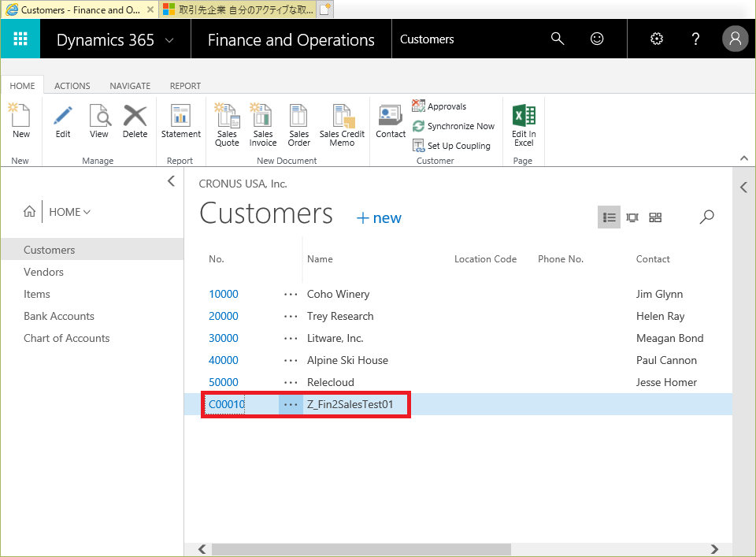The height and width of the screenshot is (557, 756).
Task: Click the search magnifier in header
Action: [x=558, y=39]
